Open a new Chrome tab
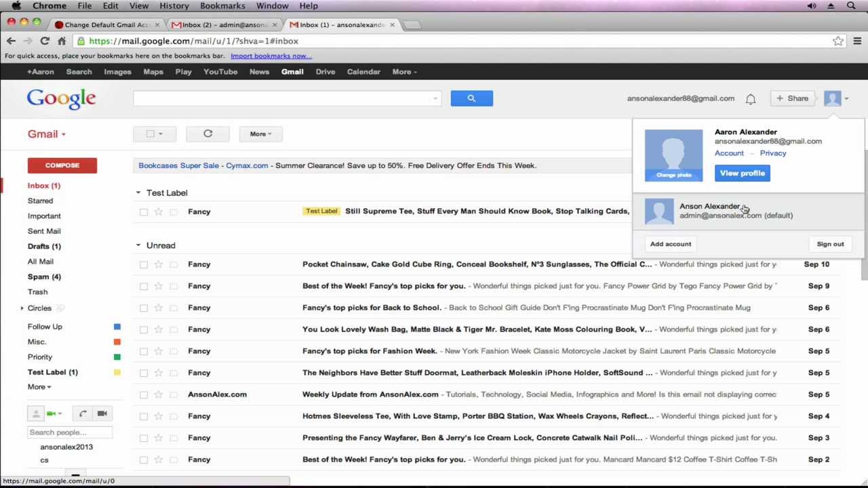The height and width of the screenshot is (488, 868). point(412,25)
